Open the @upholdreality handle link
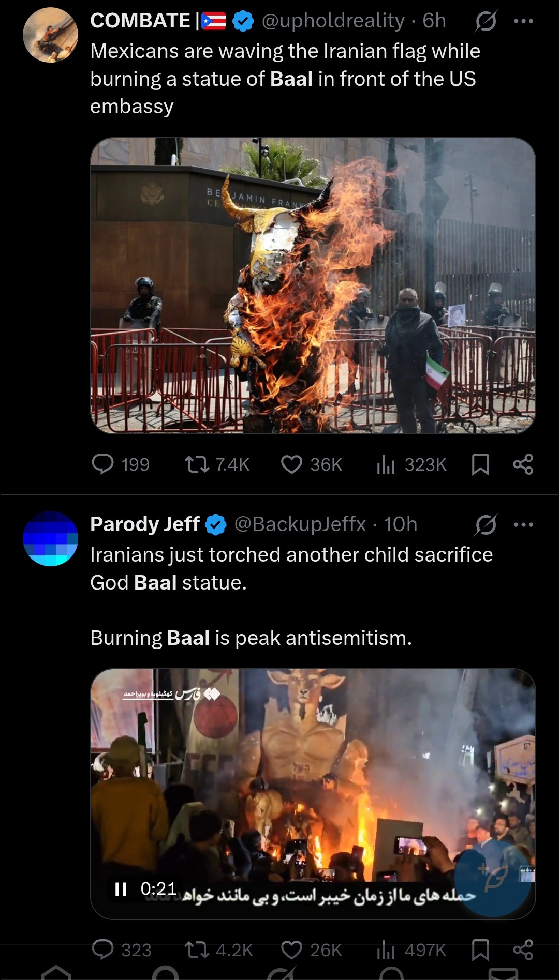 pos(333,21)
